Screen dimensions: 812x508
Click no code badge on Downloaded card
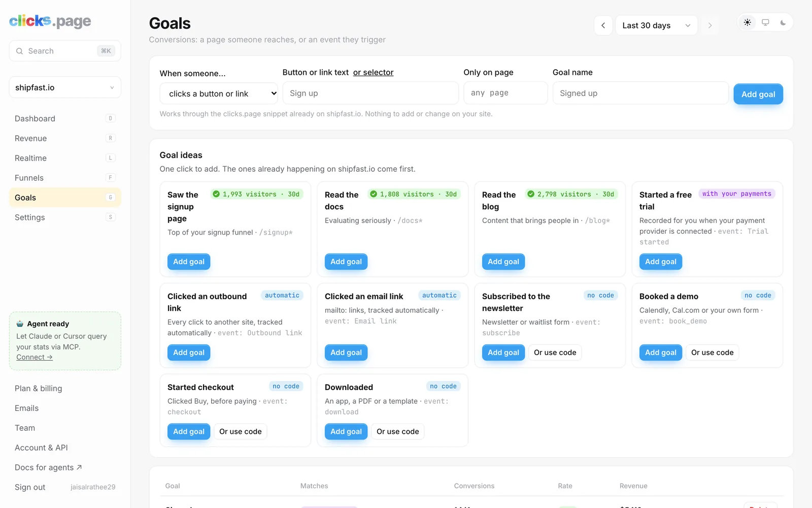444,386
